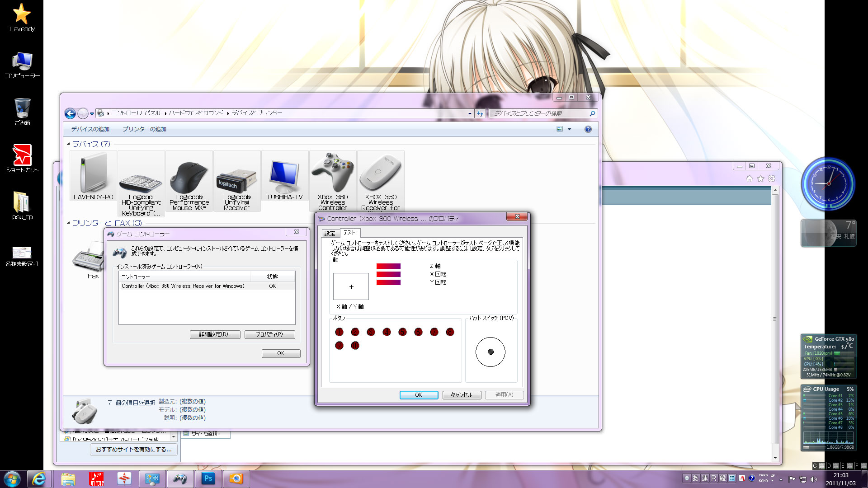Click the browser home icon in back window
This screenshot has height=488, width=868.
point(749,179)
